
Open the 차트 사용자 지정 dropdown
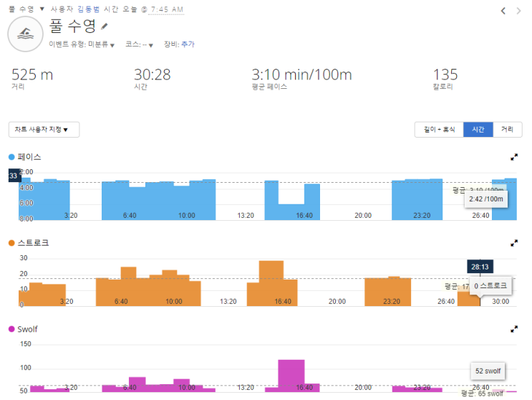point(44,130)
